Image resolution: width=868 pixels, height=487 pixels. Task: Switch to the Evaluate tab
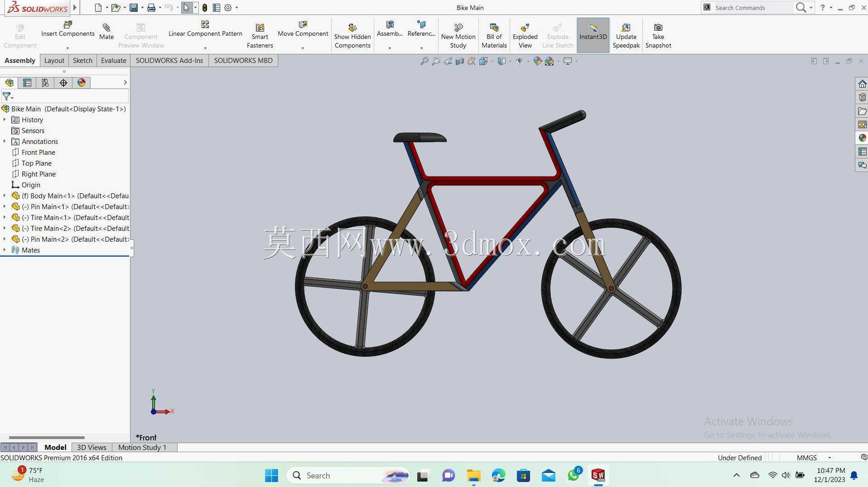coord(114,60)
